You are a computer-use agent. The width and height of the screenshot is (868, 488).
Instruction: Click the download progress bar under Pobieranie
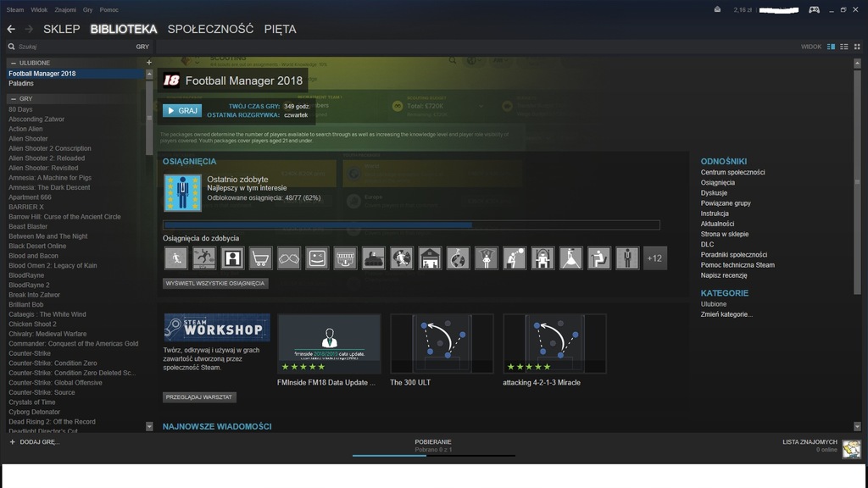click(433, 455)
